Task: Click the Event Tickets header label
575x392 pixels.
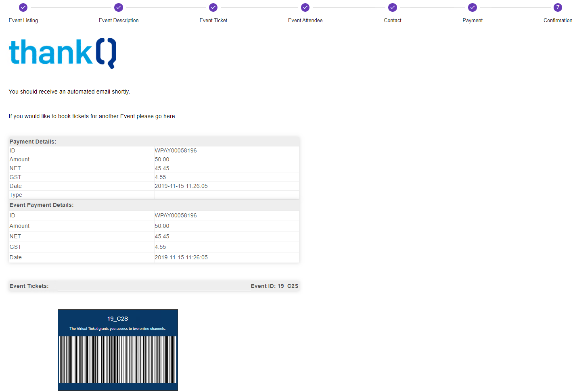Action: point(29,286)
